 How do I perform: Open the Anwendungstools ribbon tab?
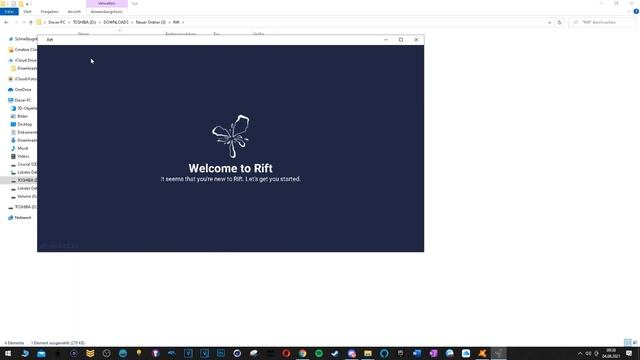click(107, 11)
